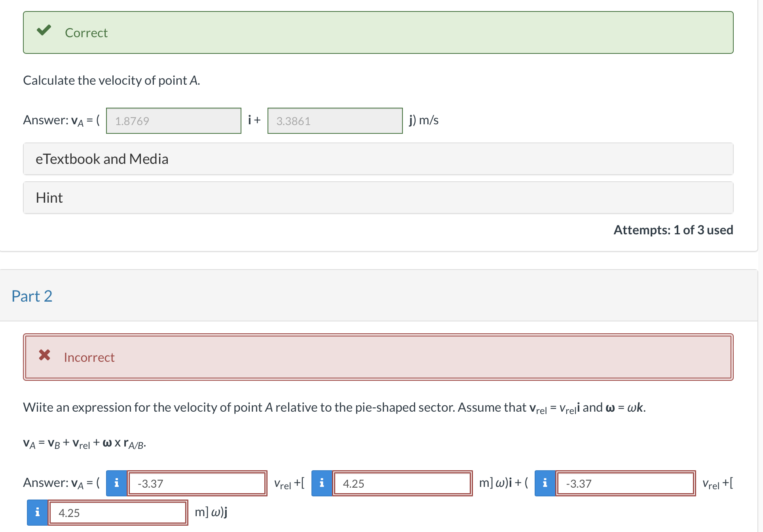Click the info icon next to the 4.25 value
The width and height of the screenshot is (763, 532).
pyautogui.click(x=322, y=483)
